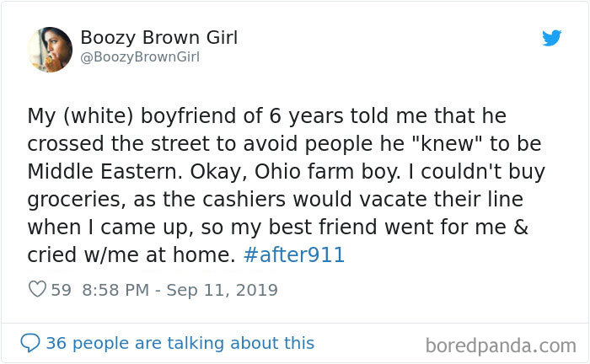590x364 pixels.
Task: Click the tweet's first line about boyfriend
Action: 266,115
